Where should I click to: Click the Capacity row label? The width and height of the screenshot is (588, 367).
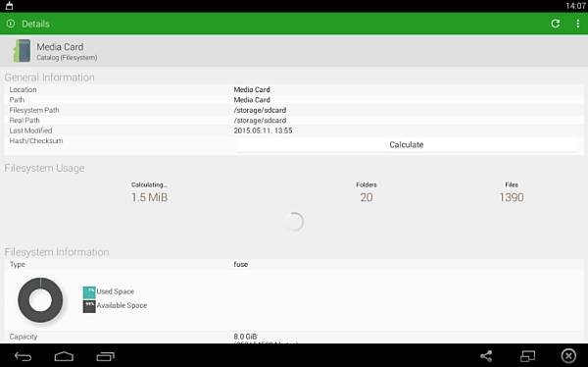click(x=24, y=337)
